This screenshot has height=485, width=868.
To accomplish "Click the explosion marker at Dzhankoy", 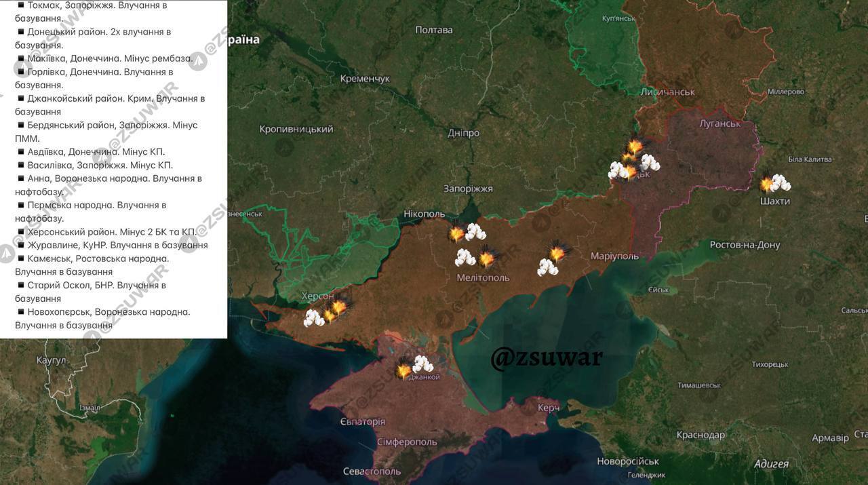I will tap(404, 370).
